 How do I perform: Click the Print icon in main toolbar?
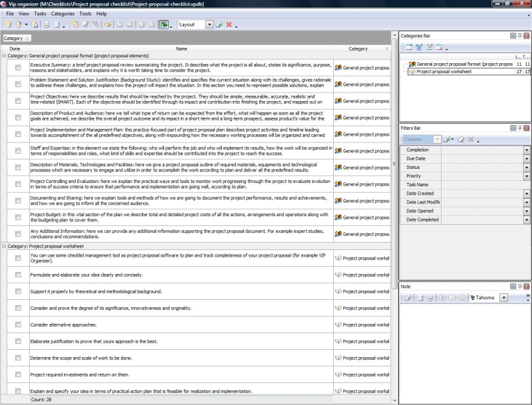[47, 25]
